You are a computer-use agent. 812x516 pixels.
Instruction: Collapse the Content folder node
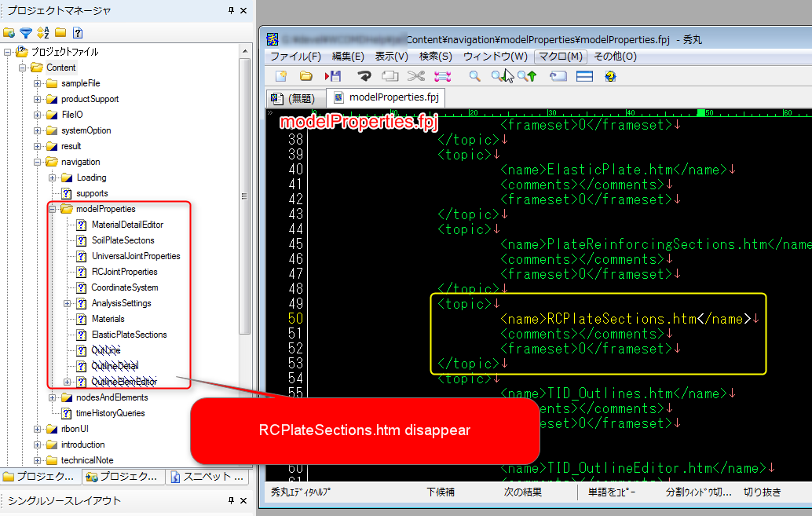(22, 68)
